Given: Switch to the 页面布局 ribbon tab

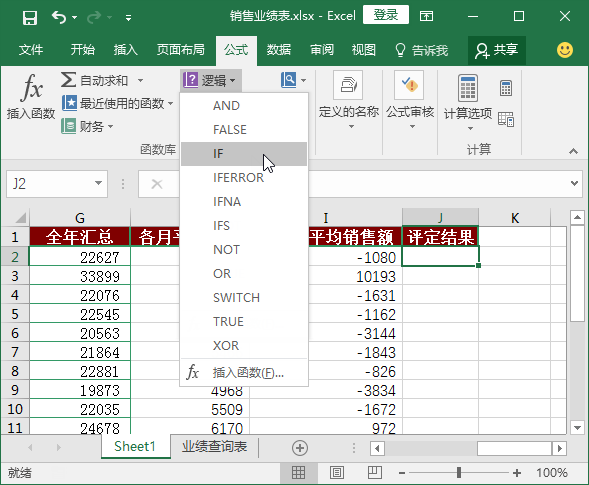Looking at the screenshot, I should pyautogui.click(x=181, y=50).
